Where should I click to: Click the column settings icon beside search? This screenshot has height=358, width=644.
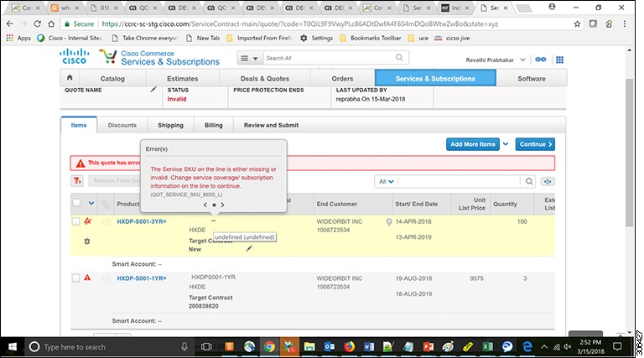coord(548,181)
